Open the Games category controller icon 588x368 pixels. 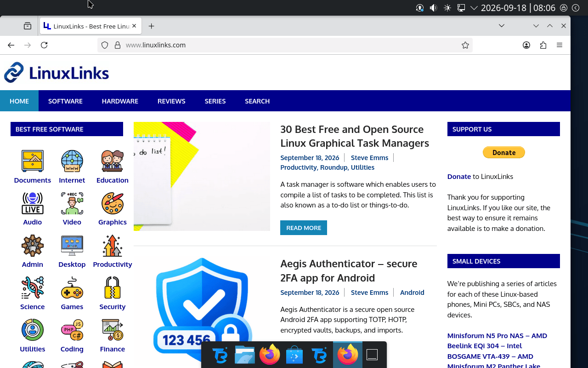pyautogui.click(x=72, y=288)
